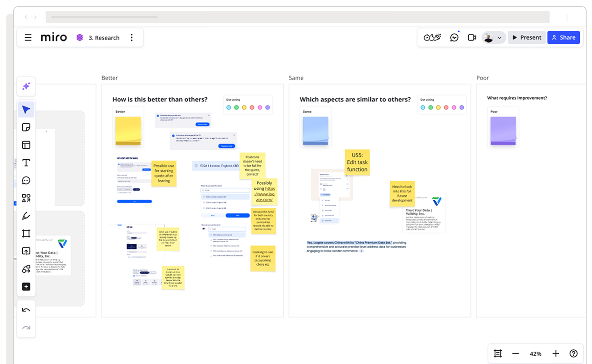This screenshot has height=364, width=592.
Task: Select the Text tool in sidebar
Action: click(x=26, y=163)
